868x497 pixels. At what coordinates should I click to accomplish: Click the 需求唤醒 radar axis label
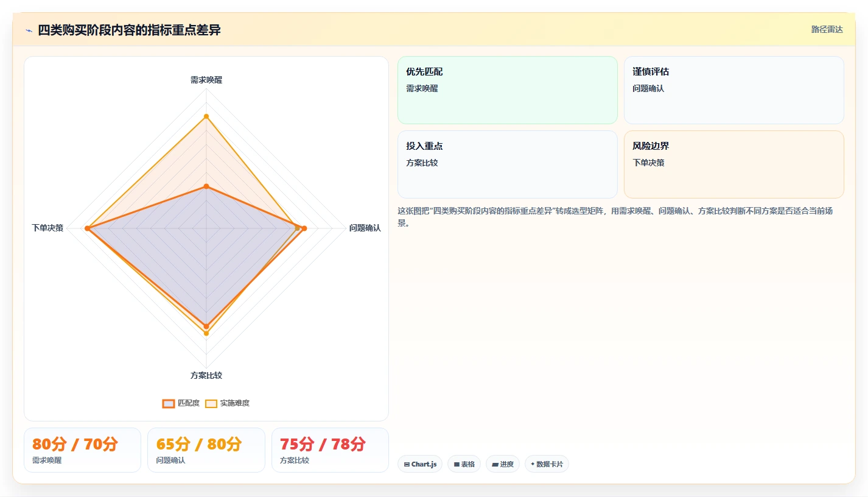[x=206, y=80]
